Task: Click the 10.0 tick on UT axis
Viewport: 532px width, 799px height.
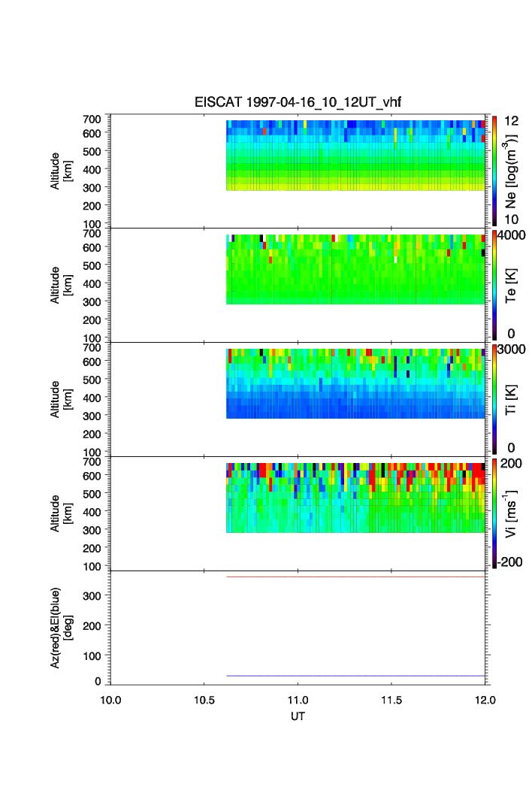Action: (x=110, y=700)
